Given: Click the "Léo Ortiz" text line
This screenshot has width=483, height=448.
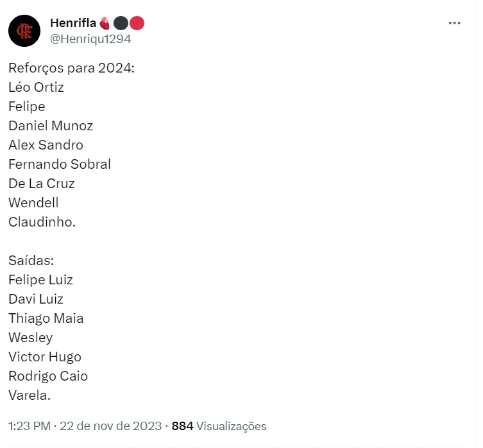Looking at the screenshot, I should (36, 87).
